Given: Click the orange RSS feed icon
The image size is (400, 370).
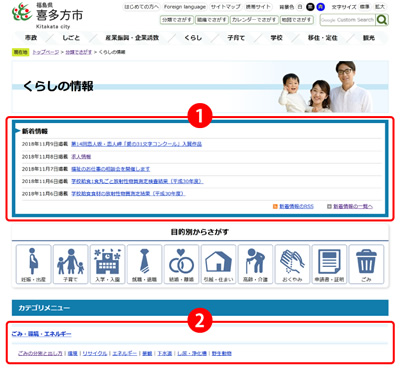Looking at the screenshot, I should pyautogui.click(x=275, y=207).
